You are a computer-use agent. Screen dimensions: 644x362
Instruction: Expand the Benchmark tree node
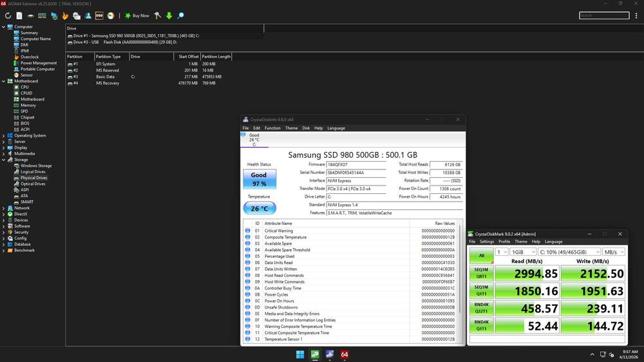[3, 250]
